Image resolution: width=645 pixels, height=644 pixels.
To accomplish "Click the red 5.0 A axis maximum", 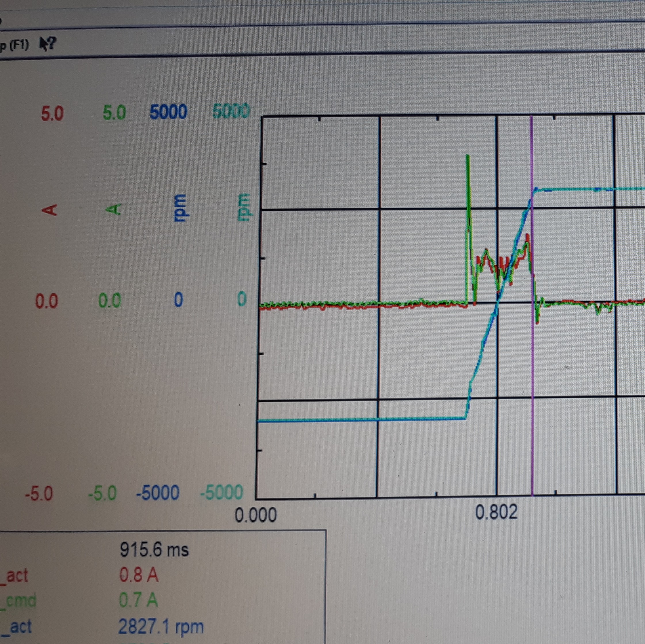I will [52, 113].
